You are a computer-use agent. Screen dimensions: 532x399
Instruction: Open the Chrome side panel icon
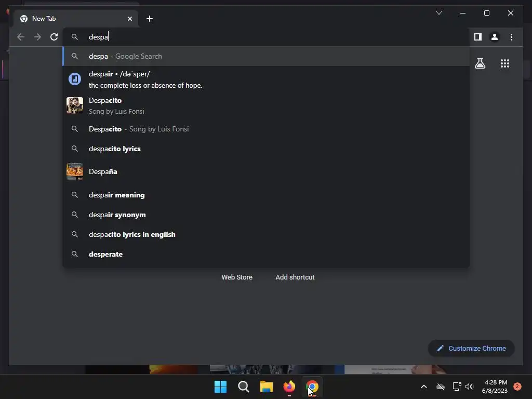pyautogui.click(x=478, y=37)
